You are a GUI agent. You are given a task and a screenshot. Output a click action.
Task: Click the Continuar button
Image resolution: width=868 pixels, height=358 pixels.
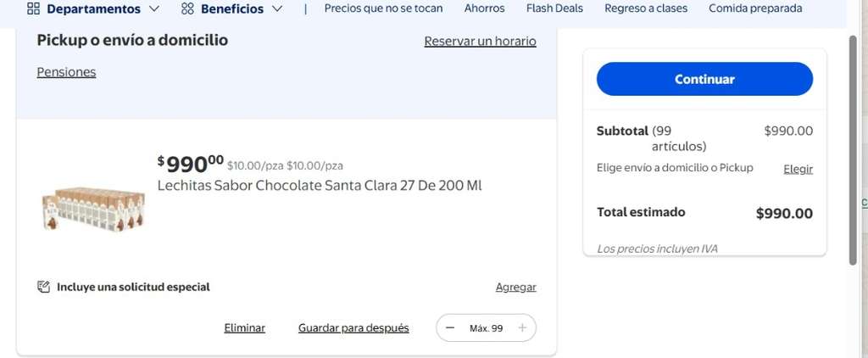click(704, 79)
